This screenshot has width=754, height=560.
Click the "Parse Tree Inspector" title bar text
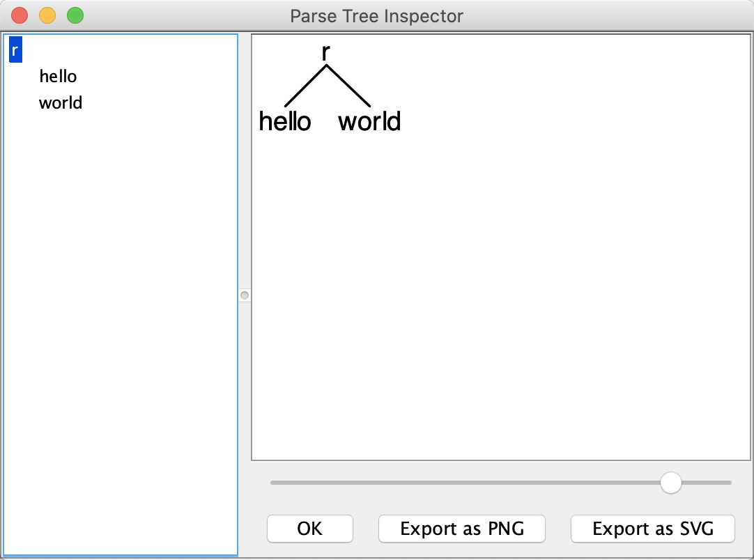[376, 15]
